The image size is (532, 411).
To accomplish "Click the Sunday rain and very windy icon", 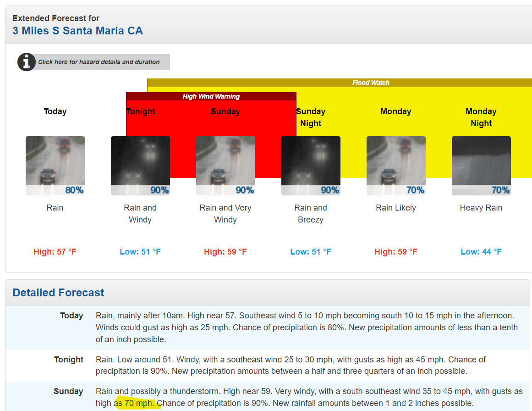I will (225, 166).
